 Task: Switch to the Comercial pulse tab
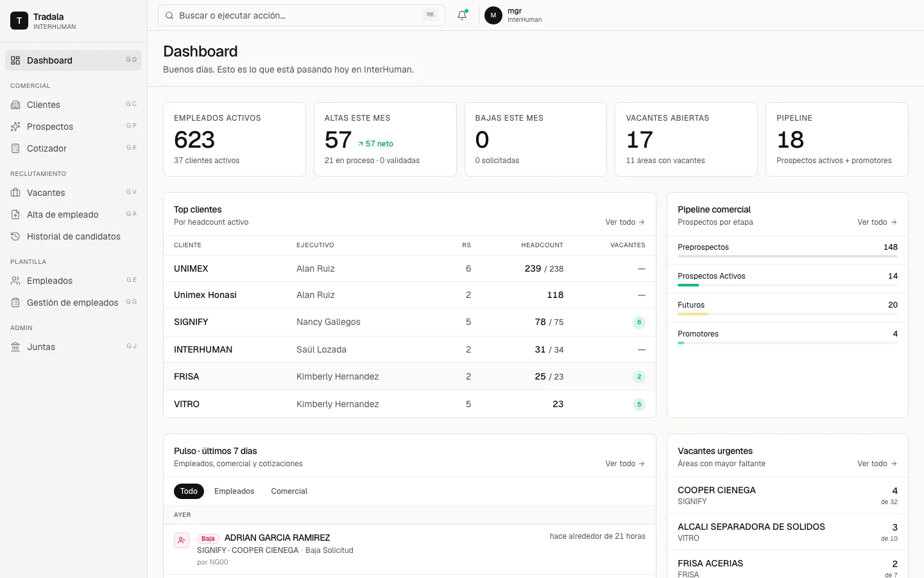click(x=289, y=491)
